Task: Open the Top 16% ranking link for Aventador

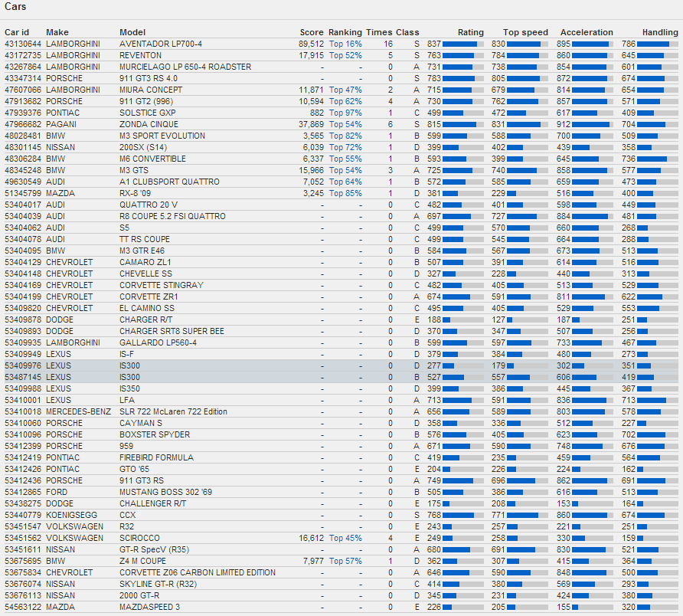Action: [345, 44]
